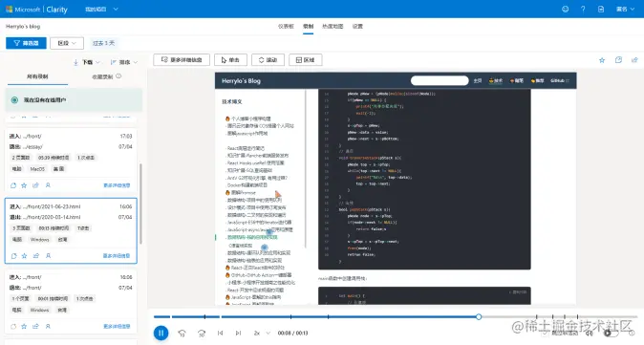The image size is (644, 345).
Task: Expand the 下载 download dropdown
Action: [87, 62]
